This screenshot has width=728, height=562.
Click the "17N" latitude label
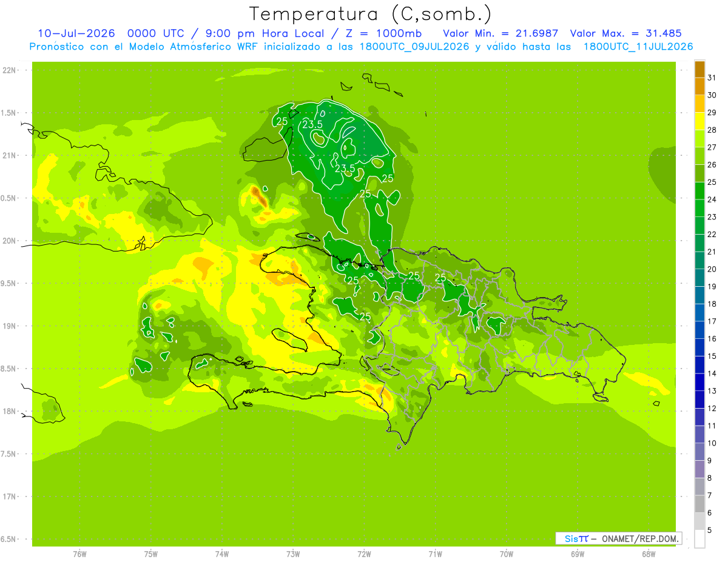pos(8,497)
